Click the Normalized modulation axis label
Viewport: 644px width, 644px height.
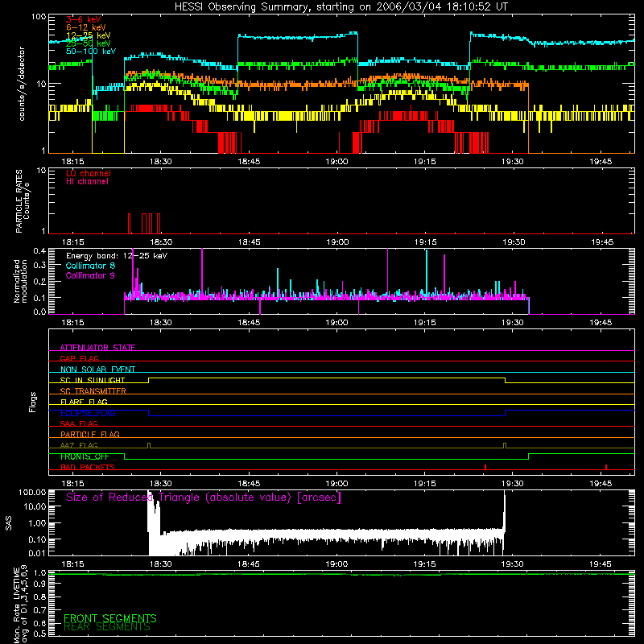click(20, 281)
